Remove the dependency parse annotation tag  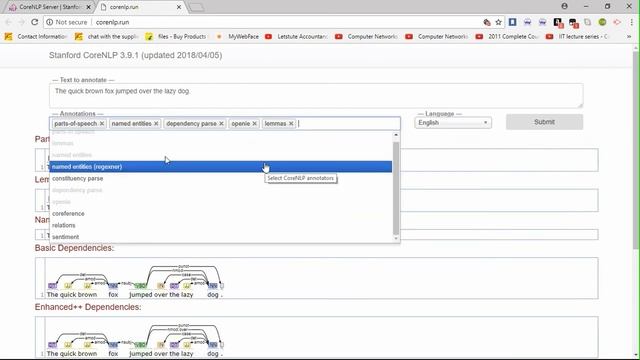pyautogui.click(x=221, y=123)
